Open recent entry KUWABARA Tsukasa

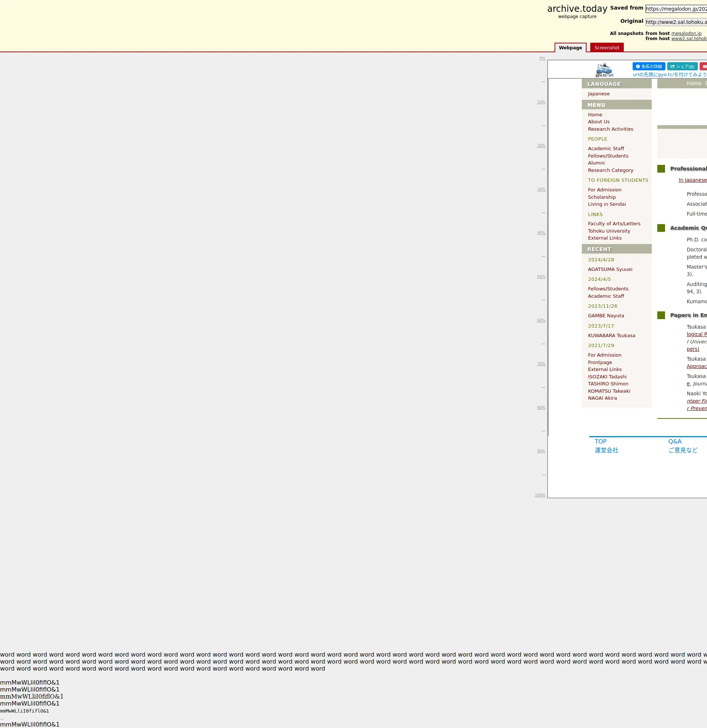point(612,335)
